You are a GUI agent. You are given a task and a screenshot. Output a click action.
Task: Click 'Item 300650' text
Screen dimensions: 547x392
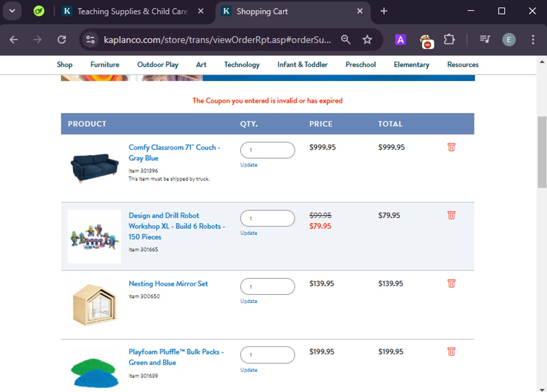click(144, 296)
